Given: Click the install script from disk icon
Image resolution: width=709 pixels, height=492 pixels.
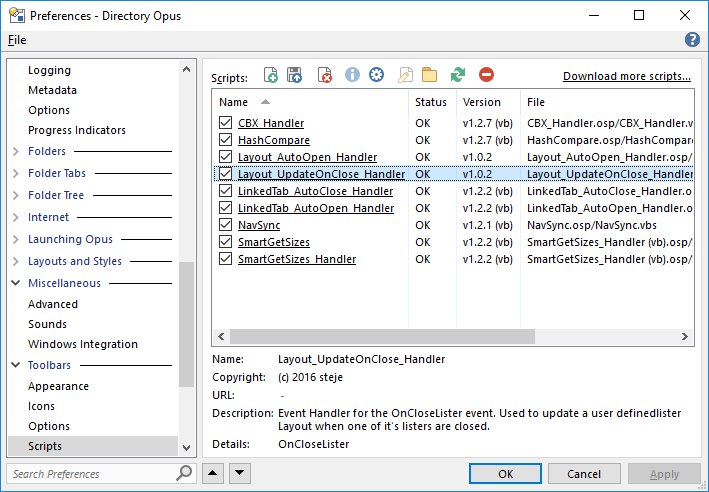Looking at the screenshot, I should (294, 75).
